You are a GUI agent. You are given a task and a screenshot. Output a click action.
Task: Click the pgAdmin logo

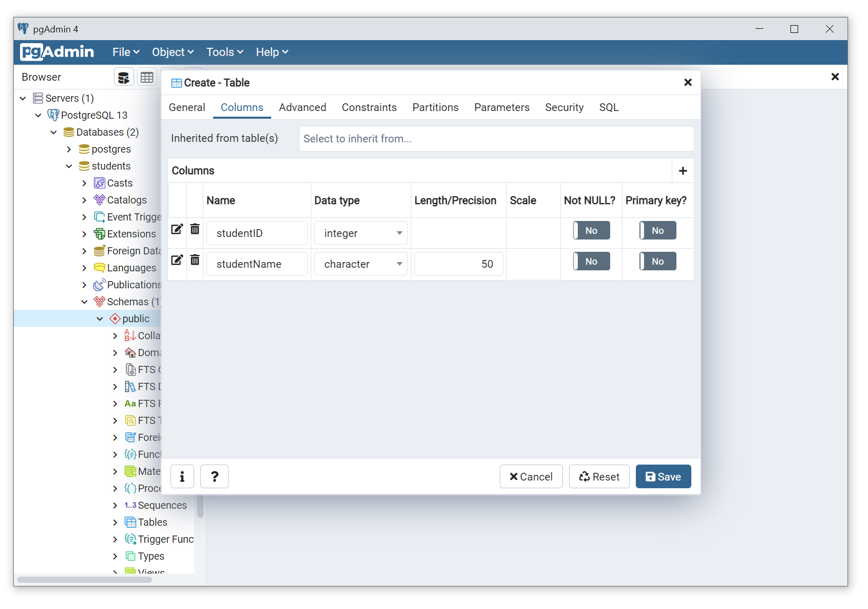(57, 52)
